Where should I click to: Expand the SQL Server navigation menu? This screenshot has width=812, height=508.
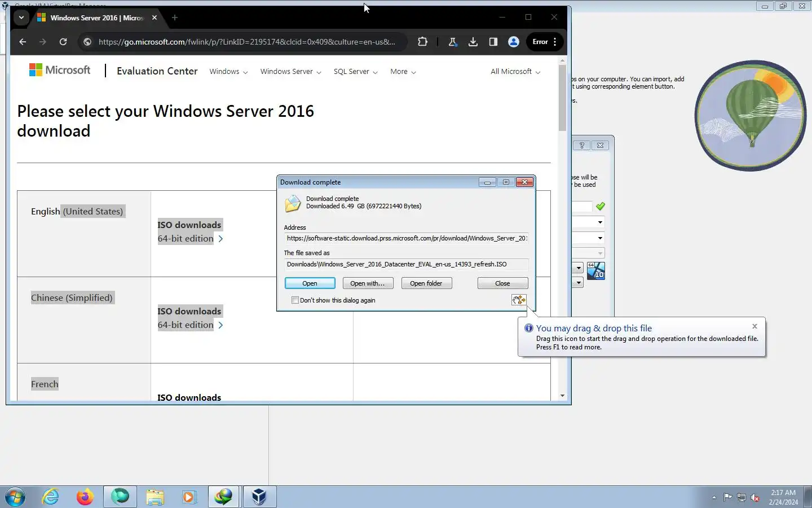355,72
